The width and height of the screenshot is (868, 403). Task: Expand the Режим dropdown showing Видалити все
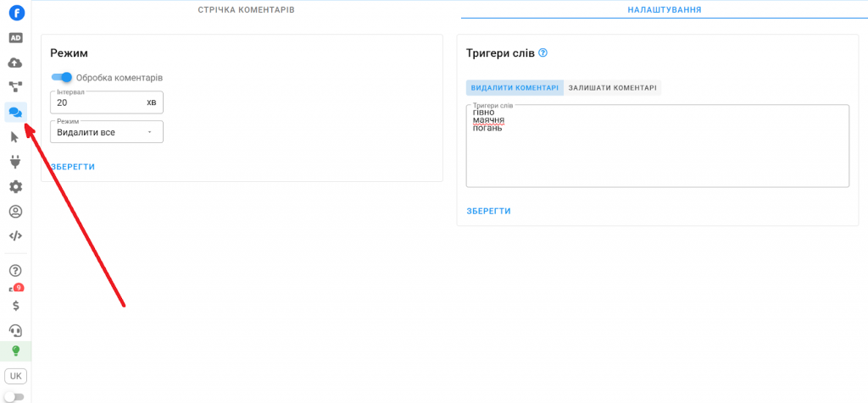click(x=107, y=132)
